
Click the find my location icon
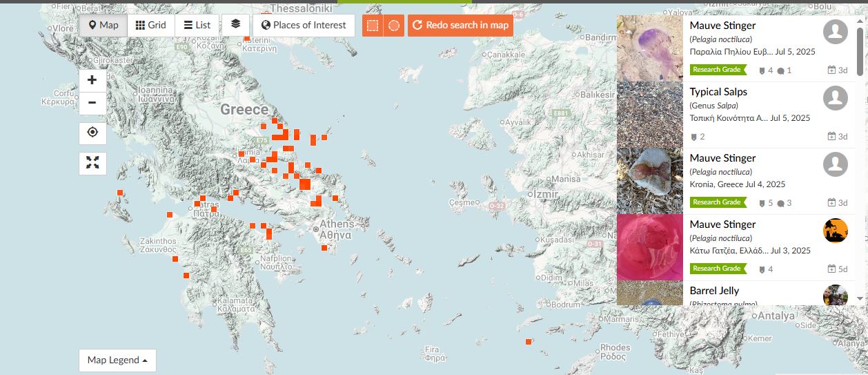[92, 133]
